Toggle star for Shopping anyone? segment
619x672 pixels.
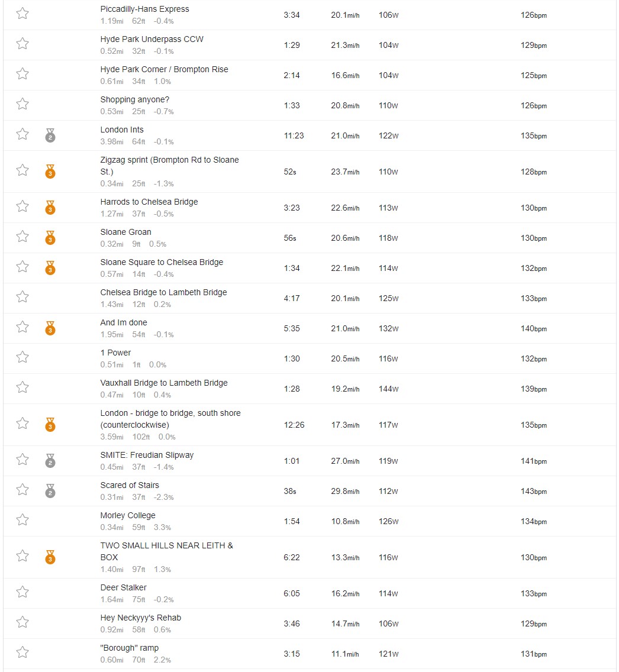click(x=22, y=104)
